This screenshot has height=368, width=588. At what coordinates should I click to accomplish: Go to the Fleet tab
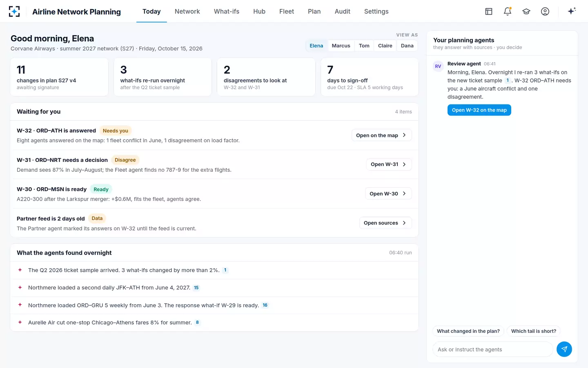coord(287,11)
